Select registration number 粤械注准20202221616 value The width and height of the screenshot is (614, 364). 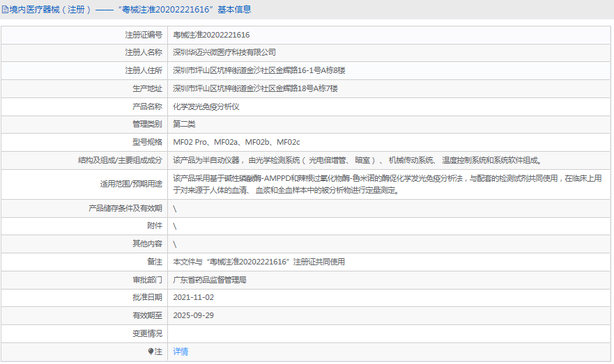pyautogui.click(x=211, y=35)
